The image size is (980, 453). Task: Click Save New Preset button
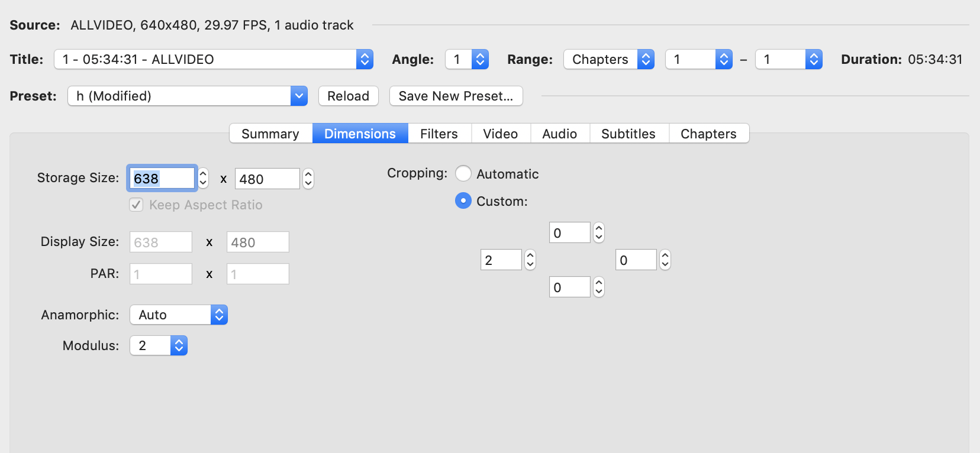click(x=456, y=96)
